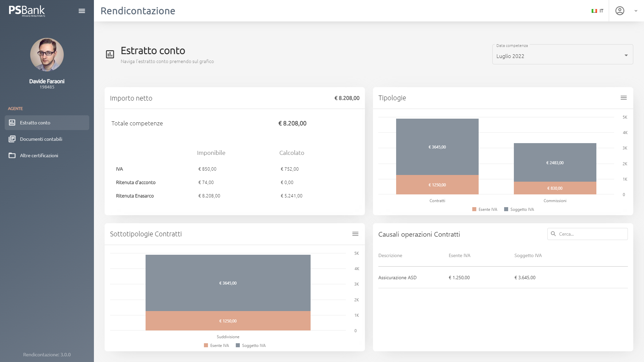The image size is (644, 362).
Task: Expand the user account chevron menu
Action: (636, 11)
